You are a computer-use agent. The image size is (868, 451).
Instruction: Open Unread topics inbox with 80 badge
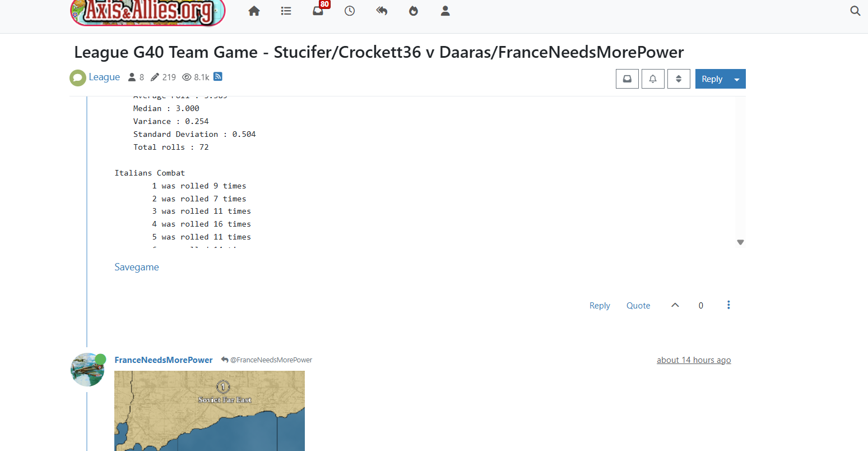click(318, 11)
